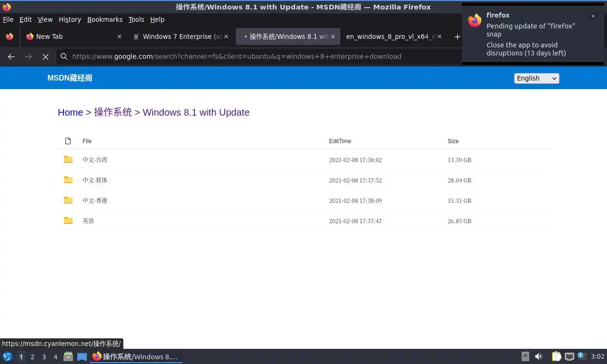Click the Home breadcrumb link

click(70, 112)
